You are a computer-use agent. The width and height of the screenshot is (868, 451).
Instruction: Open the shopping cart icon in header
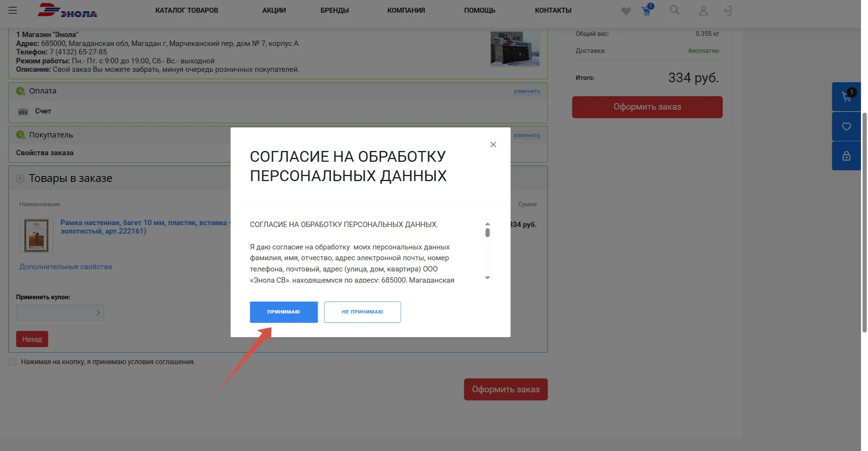click(x=646, y=11)
